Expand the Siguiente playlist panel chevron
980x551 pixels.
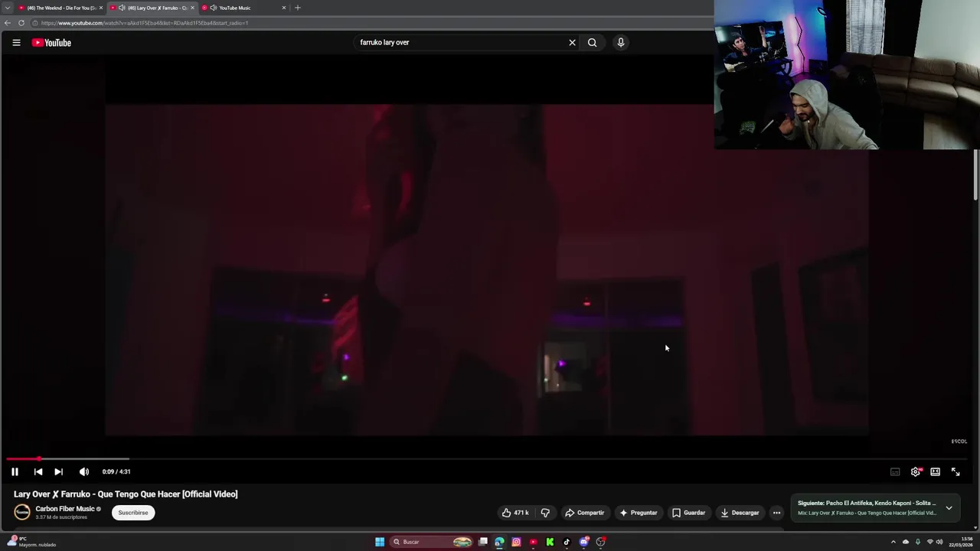(949, 507)
